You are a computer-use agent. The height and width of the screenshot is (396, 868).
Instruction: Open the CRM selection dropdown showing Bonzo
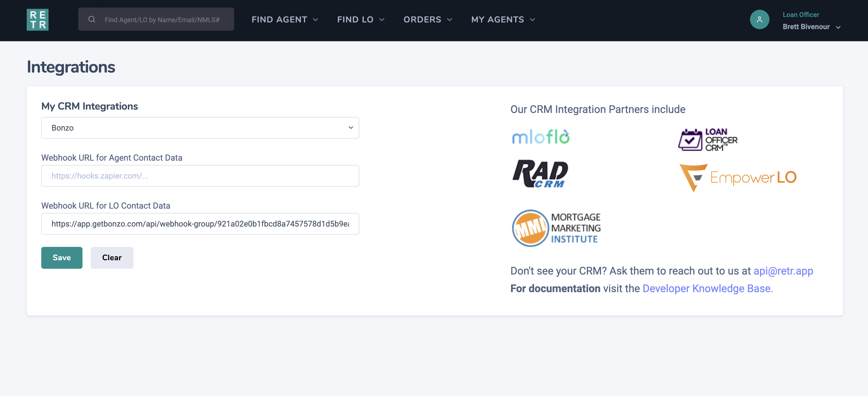pos(200,128)
